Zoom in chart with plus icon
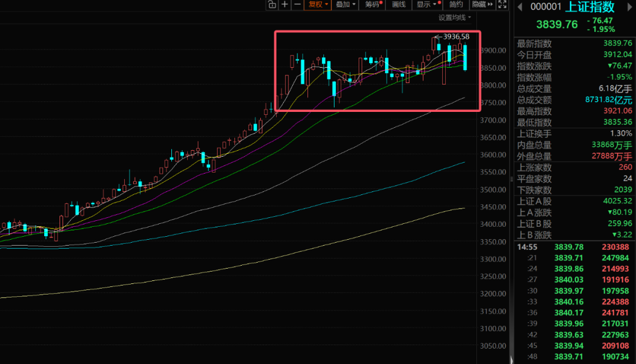This screenshot has height=364, width=636. pyautogui.click(x=284, y=5)
